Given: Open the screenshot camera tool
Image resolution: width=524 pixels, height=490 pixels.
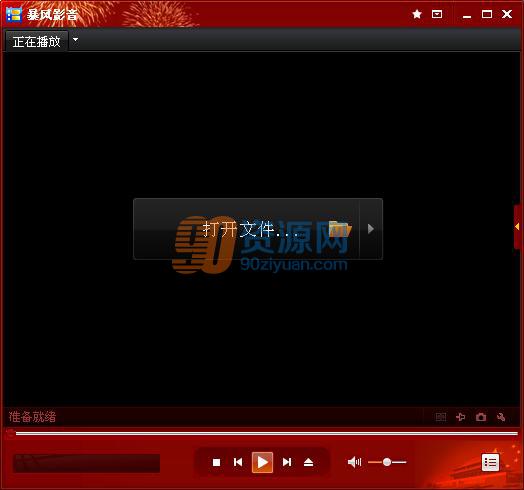Looking at the screenshot, I should tap(481, 417).
